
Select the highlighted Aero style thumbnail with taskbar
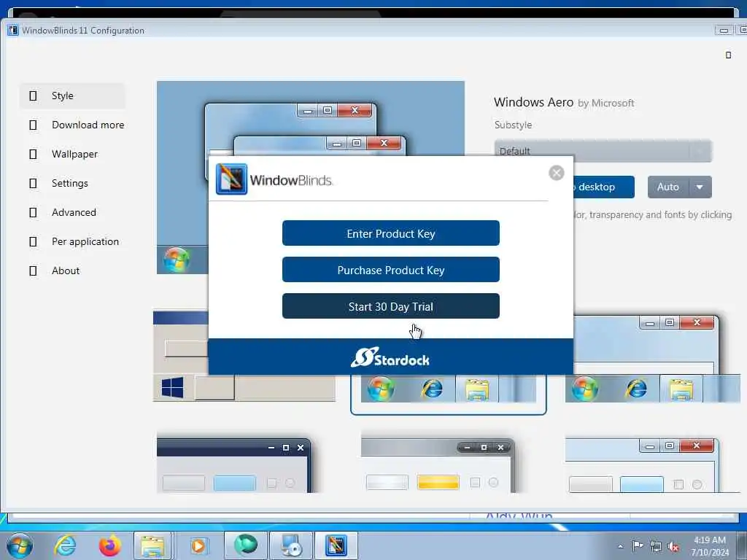pyautogui.click(x=448, y=394)
